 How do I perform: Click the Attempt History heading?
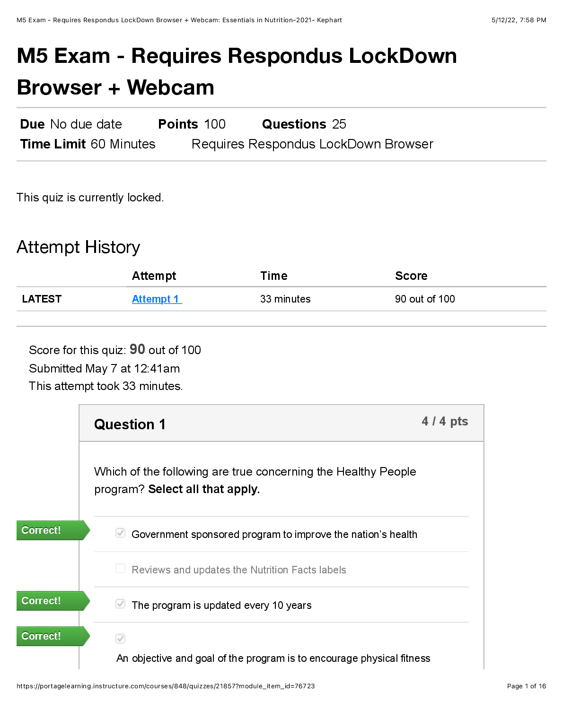(x=79, y=247)
